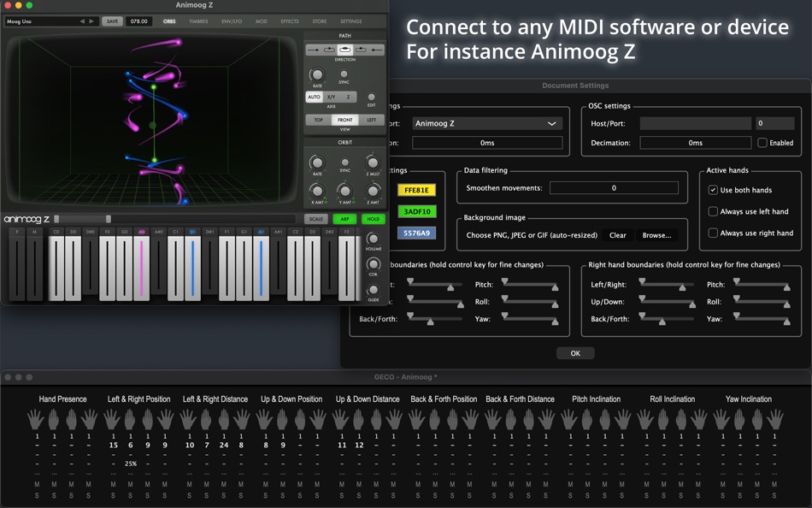Open the Animoog Z MIDI port dropdown
The height and width of the screenshot is (508, 812).
[x=487, y=123]
